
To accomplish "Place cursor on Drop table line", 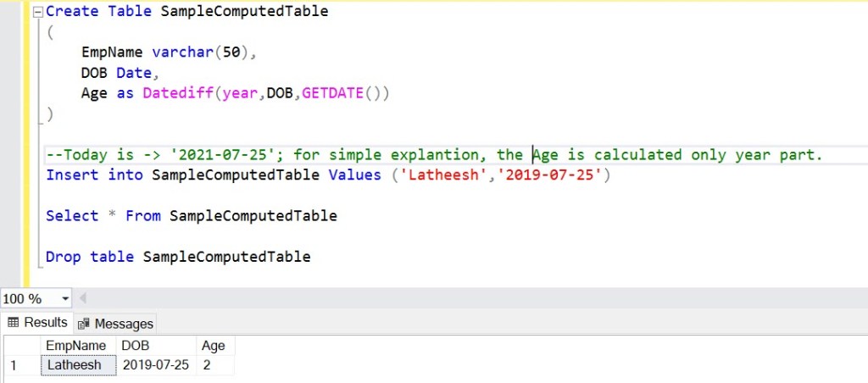I will 178,256.
